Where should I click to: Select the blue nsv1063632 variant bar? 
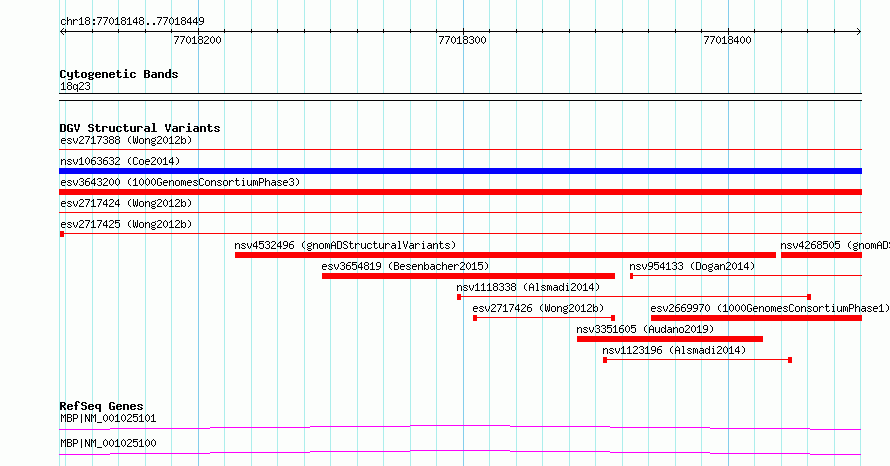click(460, 171)
